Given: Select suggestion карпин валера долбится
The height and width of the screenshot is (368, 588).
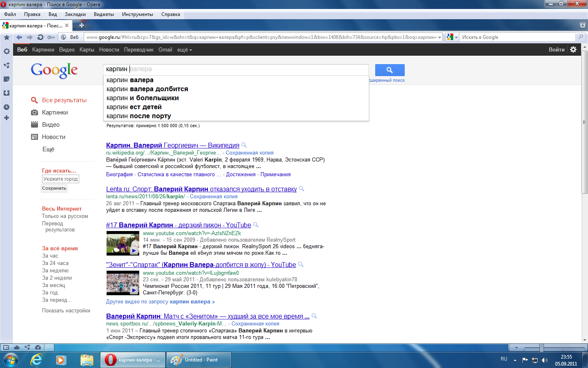Looking at the screenshot, I should click(x=236, y=89).
